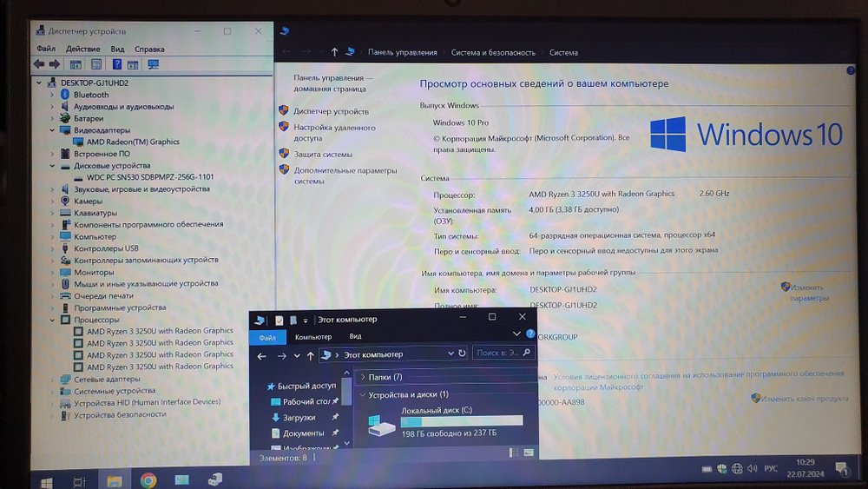Viewport: 868px width, 489px height.
Task: Expand Аудиовходы и аудиовыходы node
Action: [x=52, y=106]
